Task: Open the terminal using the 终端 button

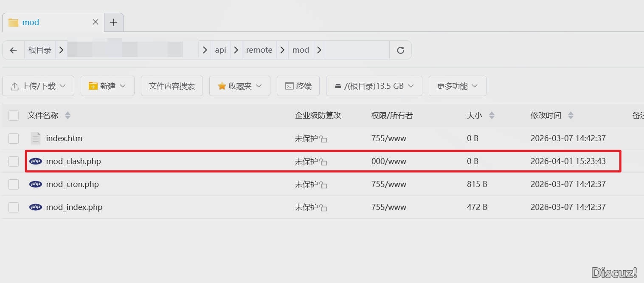Action: coord(298,85)
